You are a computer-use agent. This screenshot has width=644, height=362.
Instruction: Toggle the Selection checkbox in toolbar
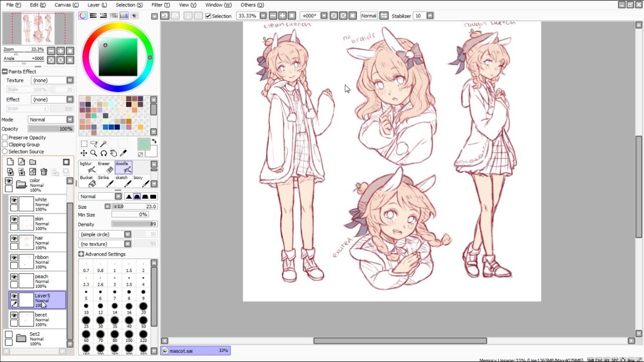(x=208, y=16)
